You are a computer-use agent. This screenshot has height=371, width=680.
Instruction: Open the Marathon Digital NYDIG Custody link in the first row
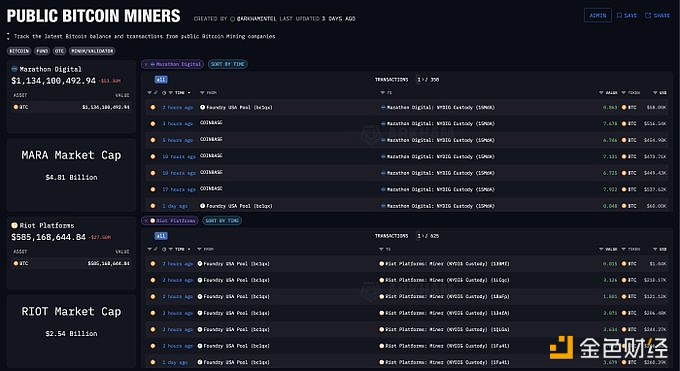point(438,107)
